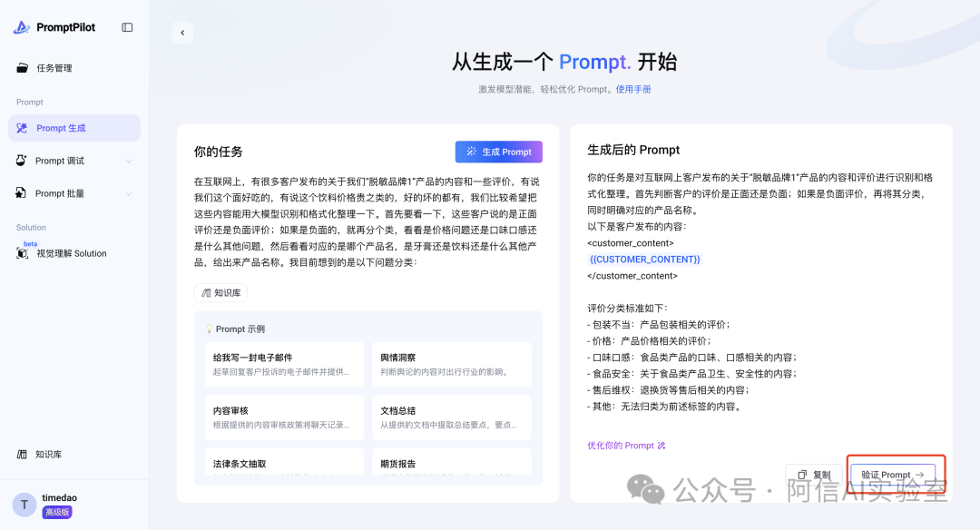The width and height of the screenshot is (980, 530).
Task: Click the 高级版 badge under timedao
Action: point(57,512)
